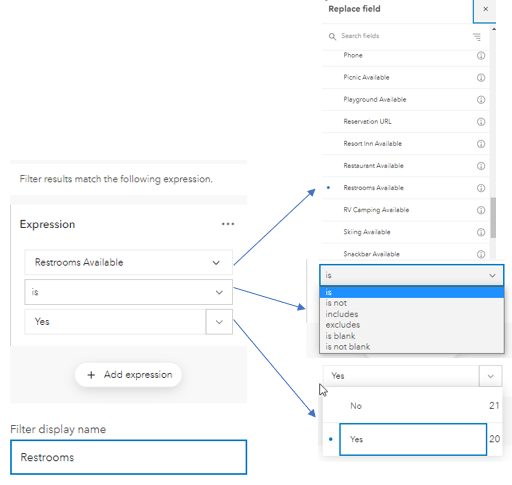Open info for Picnic Available field
The width and height of the screenshot is (512, 485).
[x=481, y=78]
